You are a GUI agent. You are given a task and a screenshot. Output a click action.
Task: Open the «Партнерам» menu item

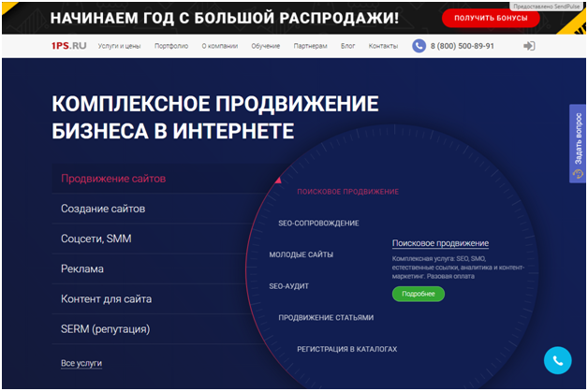point(310,46)
